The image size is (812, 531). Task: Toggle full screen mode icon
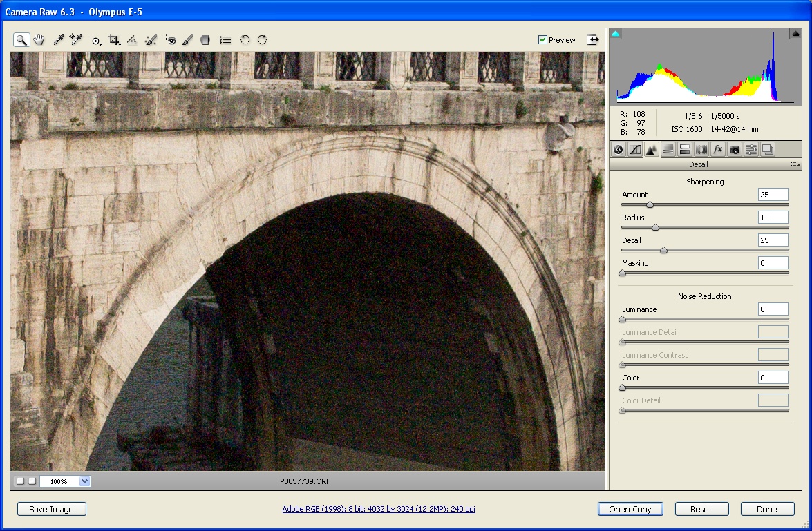[593, 39]
